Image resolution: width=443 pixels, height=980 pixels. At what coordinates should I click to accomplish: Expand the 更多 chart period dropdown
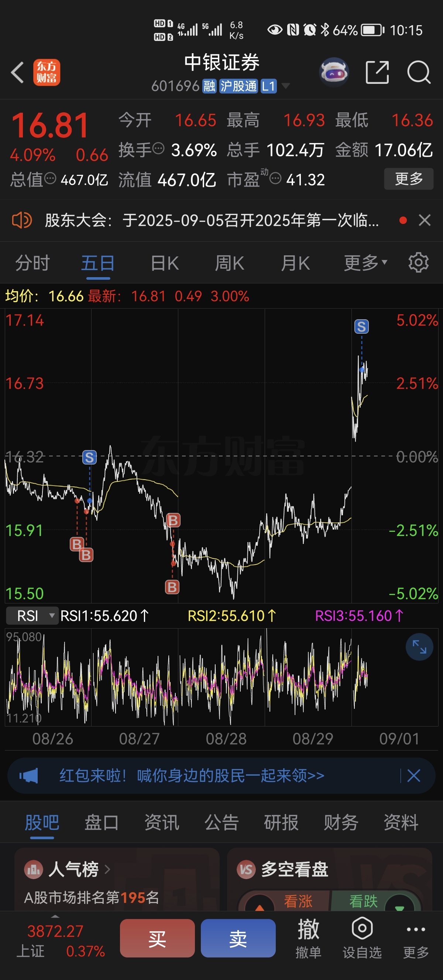coord(365,263)
